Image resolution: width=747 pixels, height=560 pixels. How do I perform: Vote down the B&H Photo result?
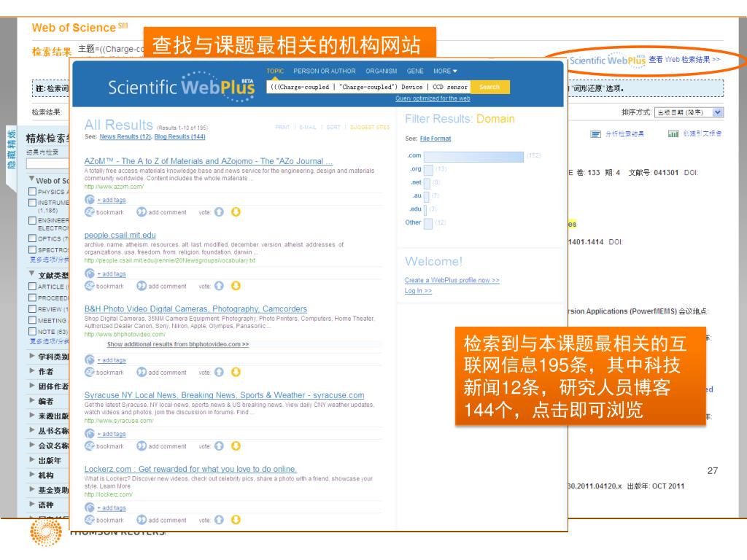click(x=236, y=372)
